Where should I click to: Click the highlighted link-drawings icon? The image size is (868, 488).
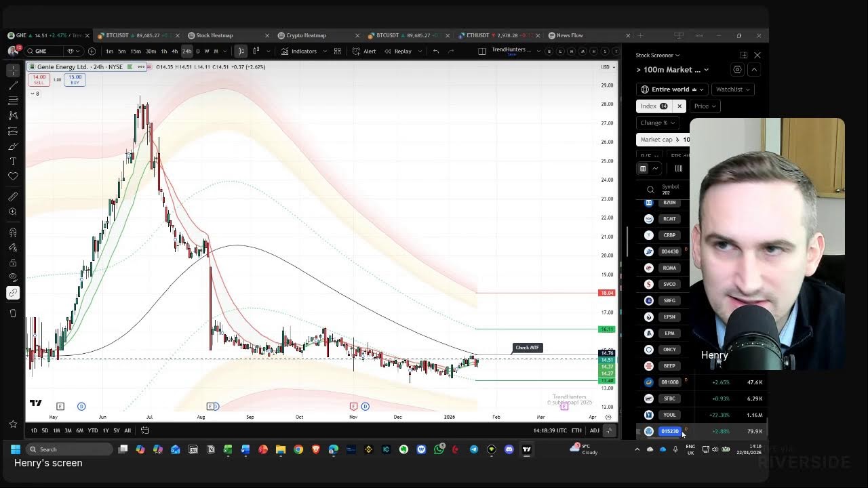[x=13, y=293]
